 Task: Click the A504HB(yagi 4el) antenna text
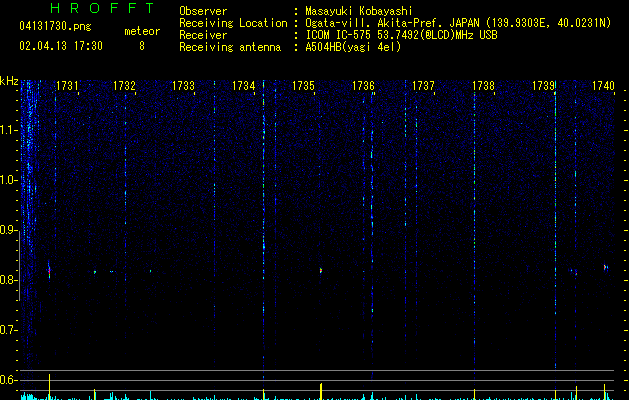tap(353, 47)
